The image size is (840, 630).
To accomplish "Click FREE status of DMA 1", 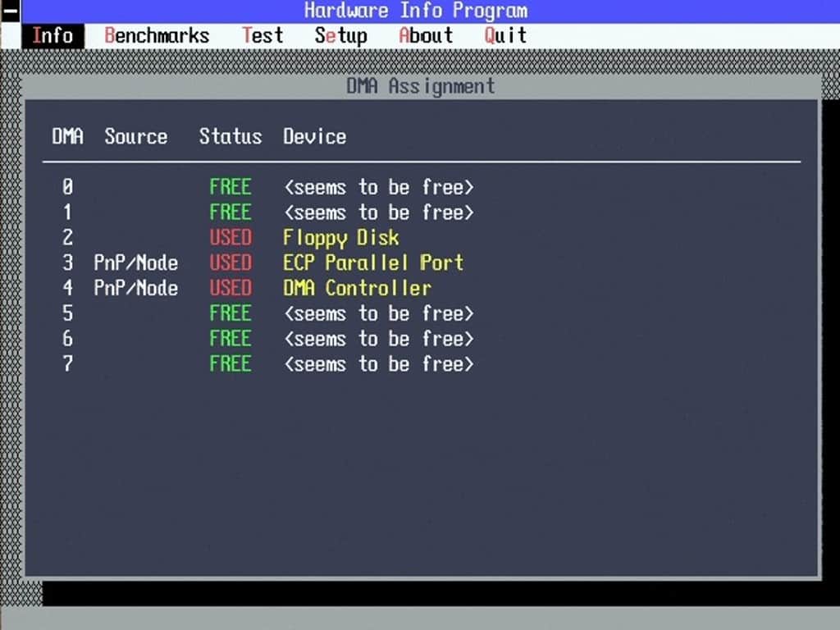I will click(231, 212).
